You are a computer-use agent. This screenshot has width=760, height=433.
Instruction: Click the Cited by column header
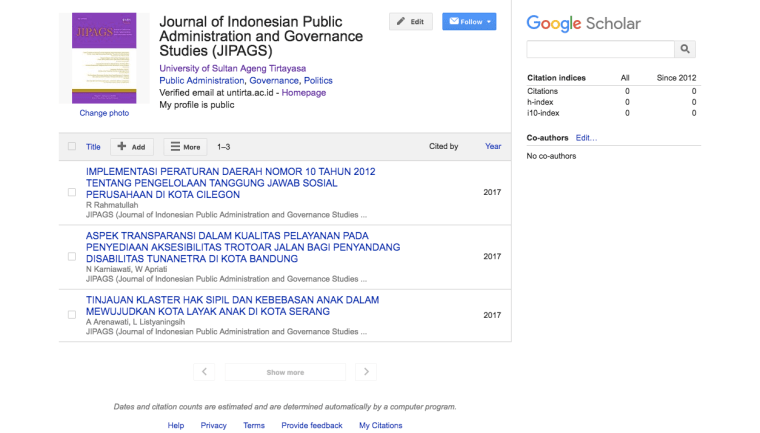click(x=443, y=146)
